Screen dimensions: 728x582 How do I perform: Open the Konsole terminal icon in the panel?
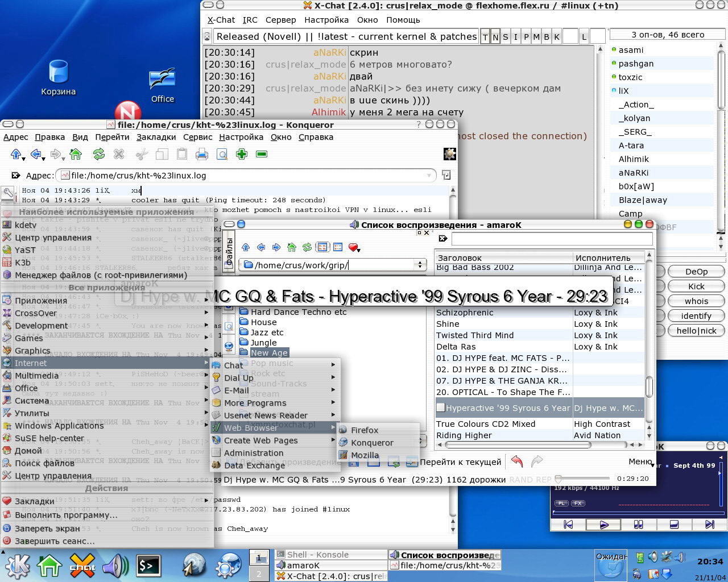coord(148,565)
